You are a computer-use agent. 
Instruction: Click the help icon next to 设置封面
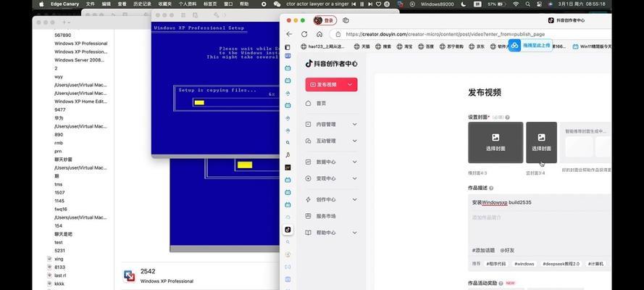coord(508,117)
